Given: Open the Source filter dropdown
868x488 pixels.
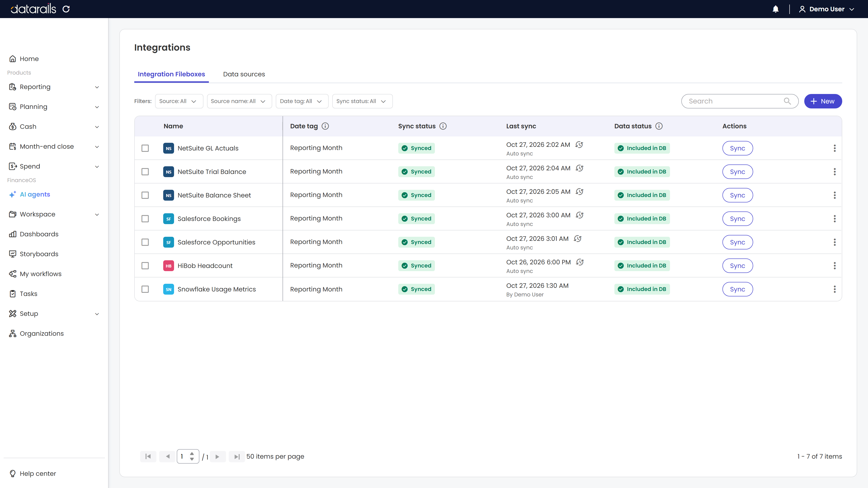Looking at the screenshot, I should (x=179, y=101).
